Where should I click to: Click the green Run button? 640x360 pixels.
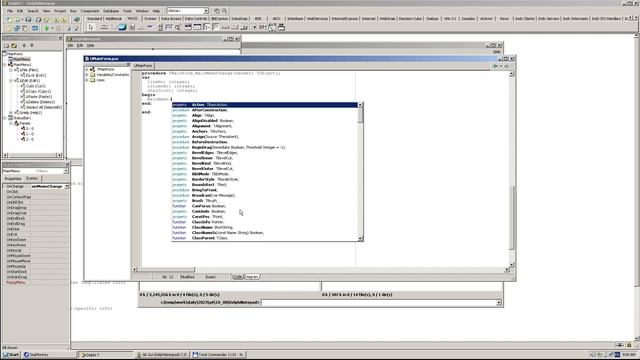pos(47,28)
